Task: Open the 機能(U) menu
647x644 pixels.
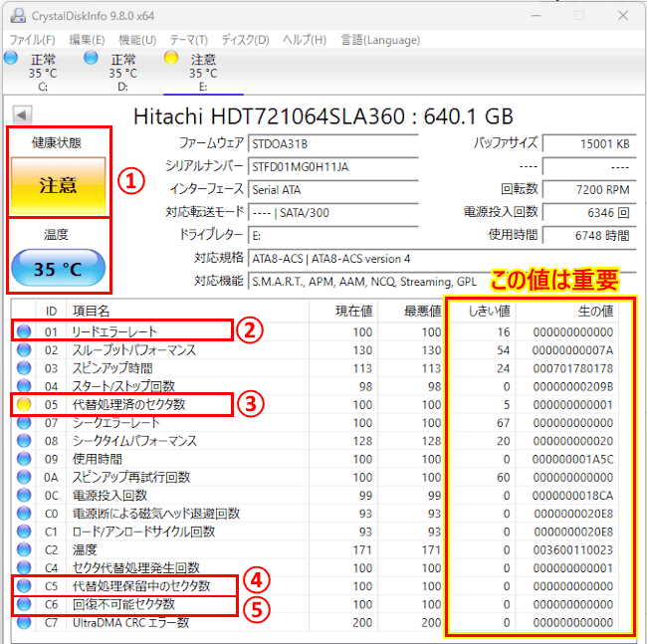Action: click(x=137, y=40)
